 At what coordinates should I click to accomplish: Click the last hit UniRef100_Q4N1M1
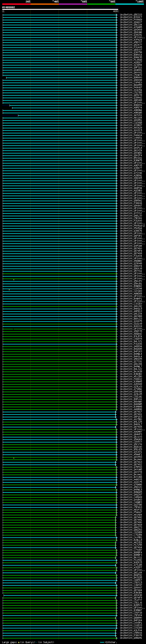tap(131, 638)
